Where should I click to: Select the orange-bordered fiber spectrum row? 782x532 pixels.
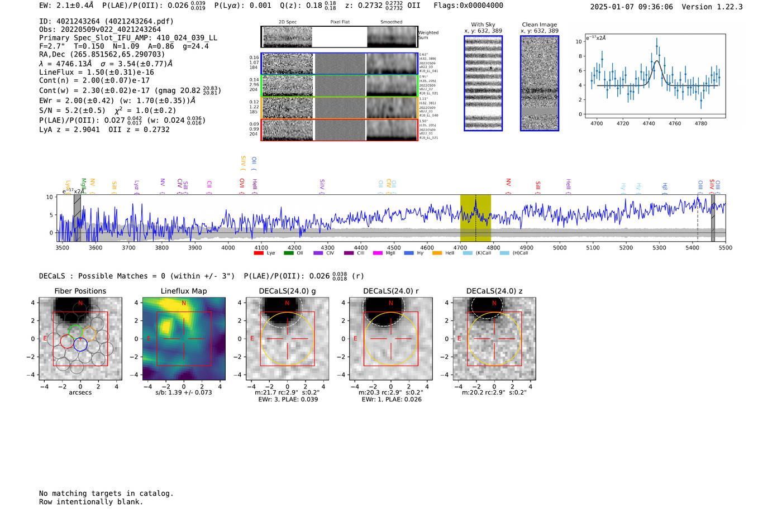point(339,108)
